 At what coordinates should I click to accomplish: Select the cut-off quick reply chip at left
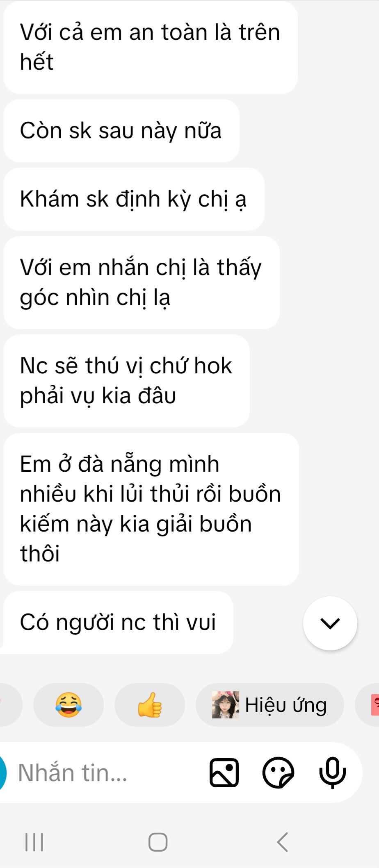click(x=10, y=705)
